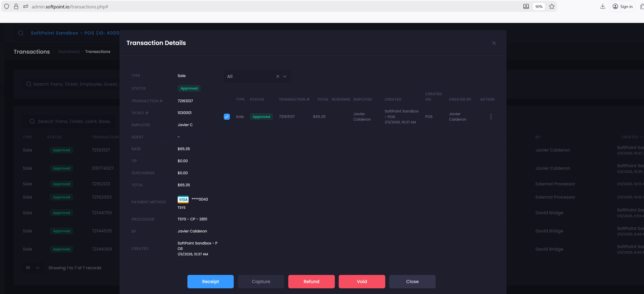Open the page size 10 dropdown
644x294 pixels.
[33, 267]
